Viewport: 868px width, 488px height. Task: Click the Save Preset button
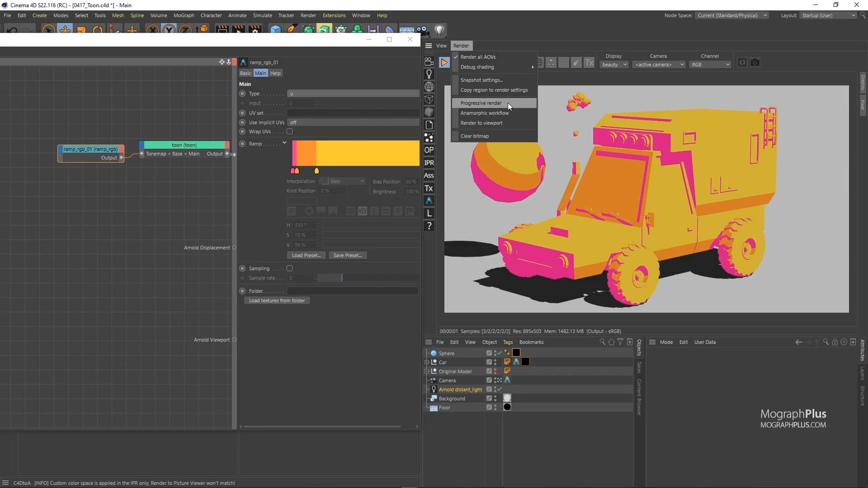[x=347, y=255]
